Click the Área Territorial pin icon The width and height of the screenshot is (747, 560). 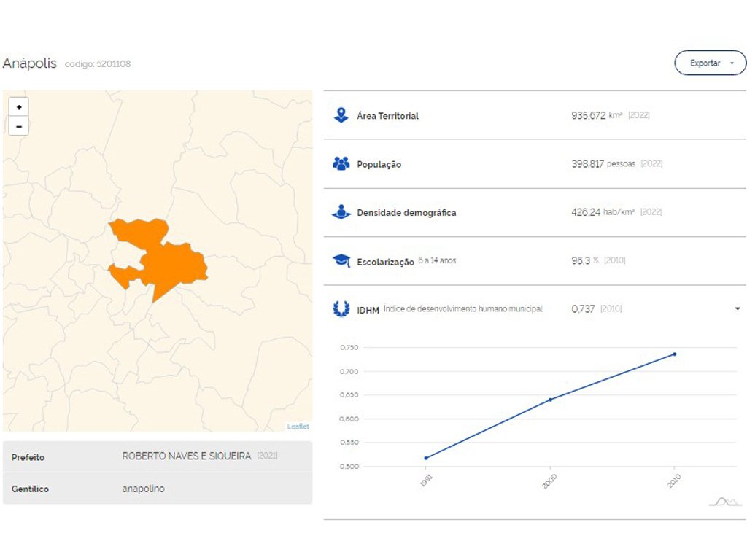coord(341,115)
